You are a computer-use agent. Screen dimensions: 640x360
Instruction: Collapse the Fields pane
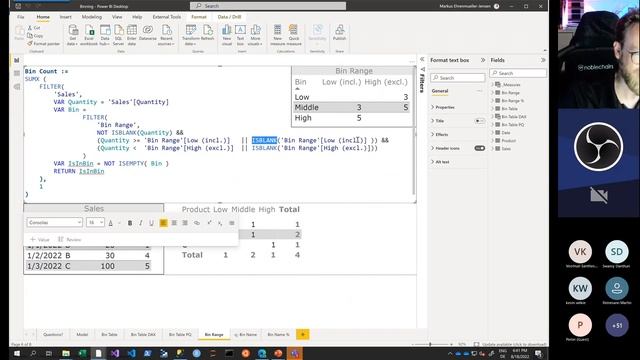pyautogui.click(x=543, y=60)
